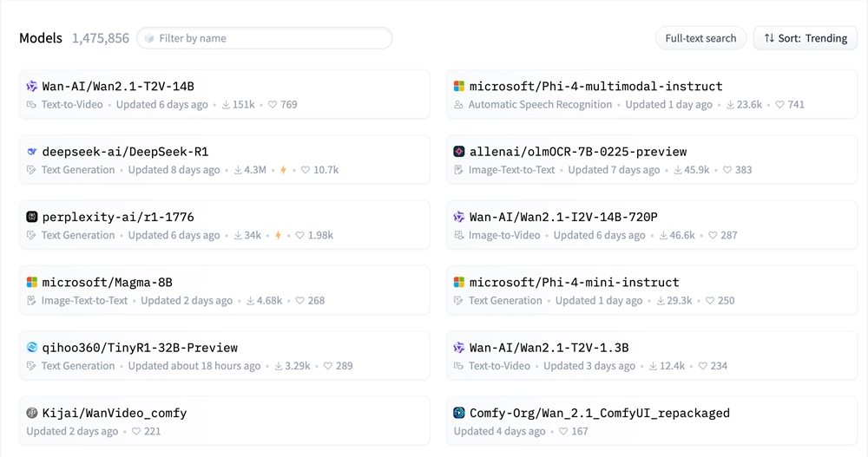Click 'Automatic Speech Recognition' label
Screen dimensions: 868x457
[540, 105]
